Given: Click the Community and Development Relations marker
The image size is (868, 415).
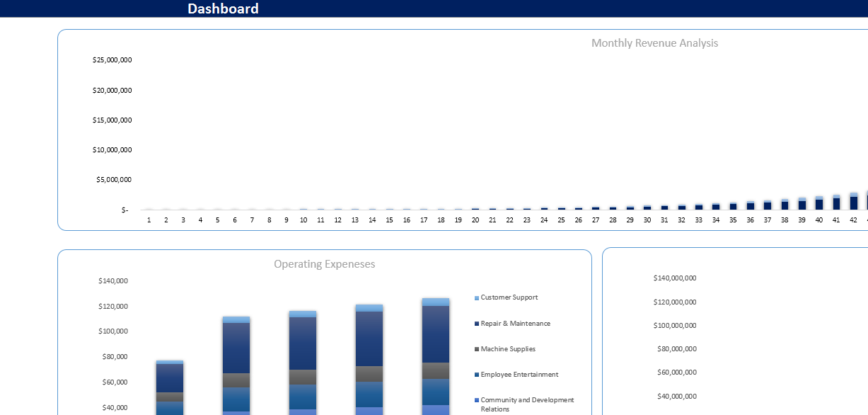Looking at the screenshot, I should click(476, 399).
